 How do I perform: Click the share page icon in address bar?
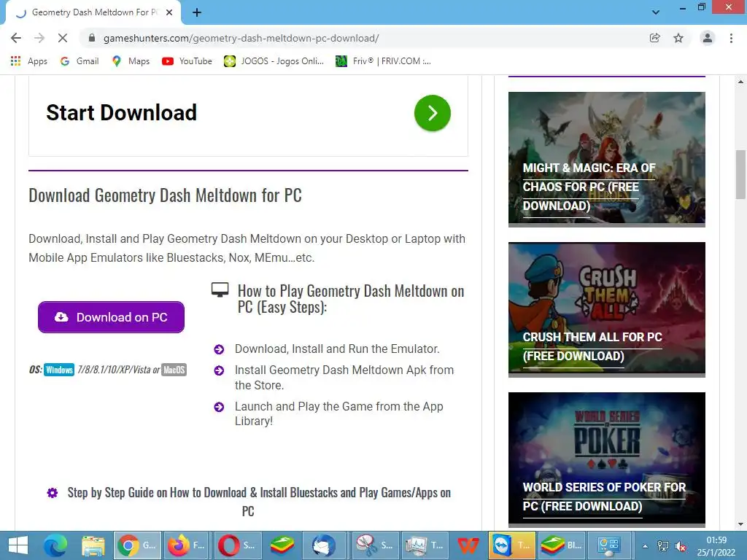tap(655, 38)
